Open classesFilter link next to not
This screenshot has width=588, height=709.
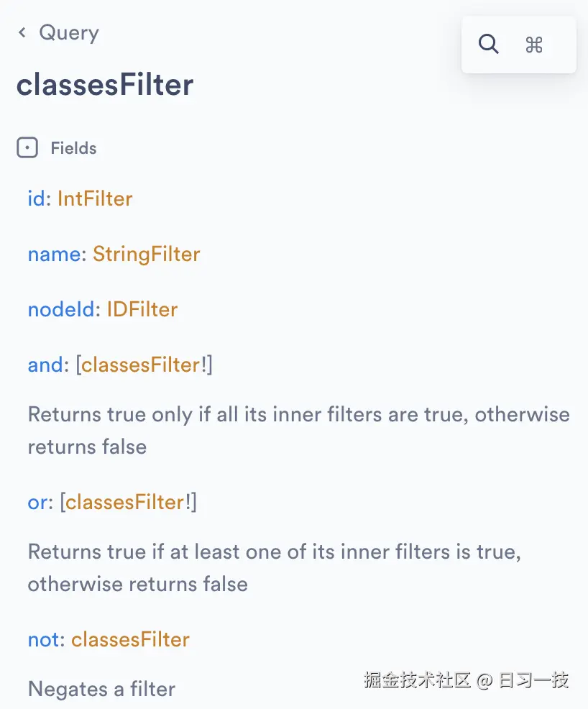(130, 639)
